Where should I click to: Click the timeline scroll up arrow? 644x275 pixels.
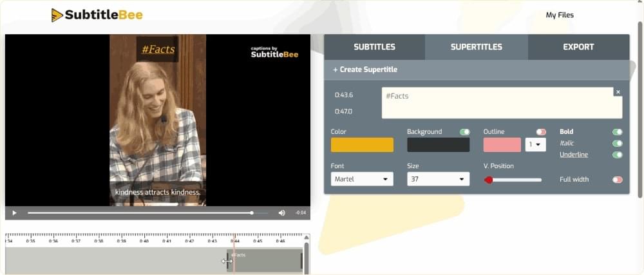pyautogui.click(x=307, y=237)
